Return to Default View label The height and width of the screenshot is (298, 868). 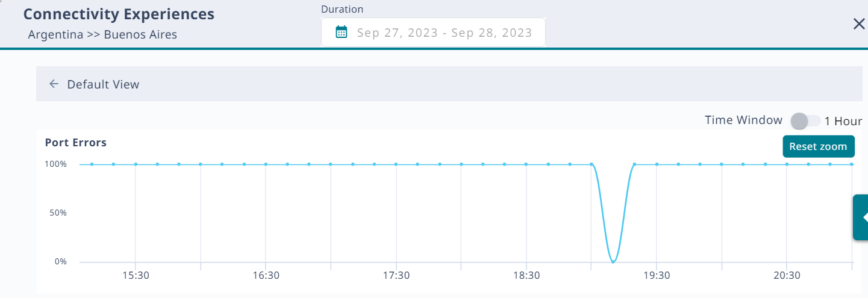[103, 84]
